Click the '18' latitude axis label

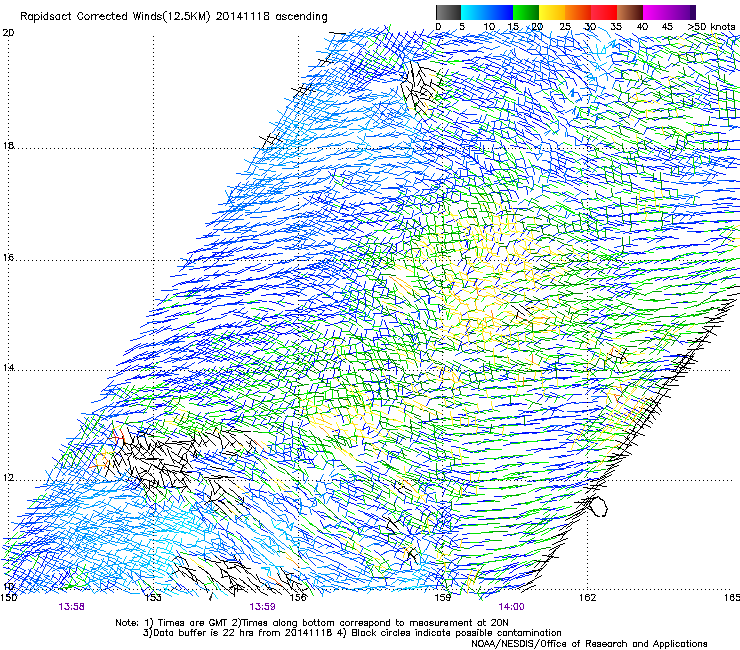pos(8,145)
